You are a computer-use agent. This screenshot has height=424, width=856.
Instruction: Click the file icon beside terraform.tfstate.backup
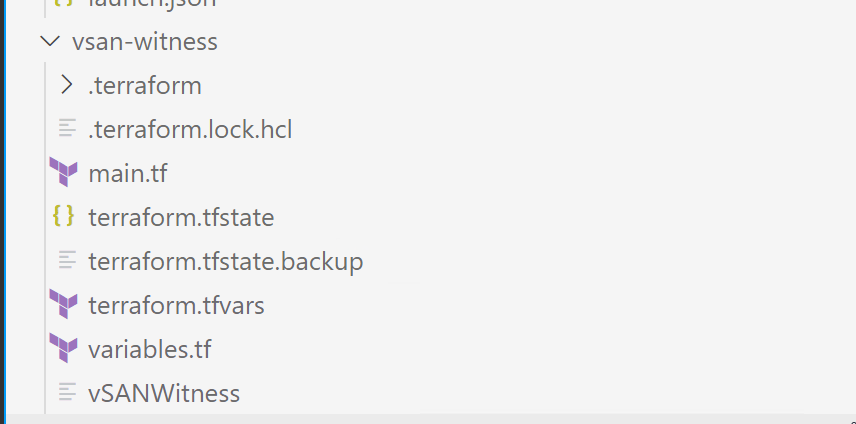[67, 261]
